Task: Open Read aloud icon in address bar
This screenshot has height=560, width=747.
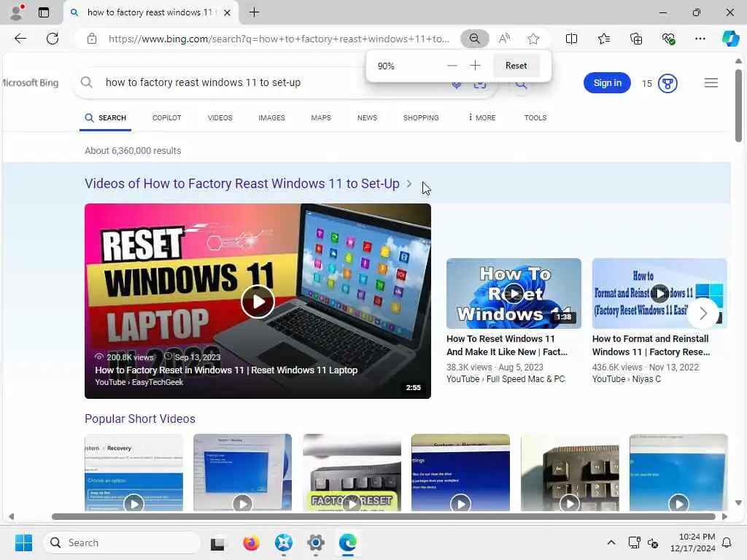Action: pyautogui.click(x=504, y=39)
